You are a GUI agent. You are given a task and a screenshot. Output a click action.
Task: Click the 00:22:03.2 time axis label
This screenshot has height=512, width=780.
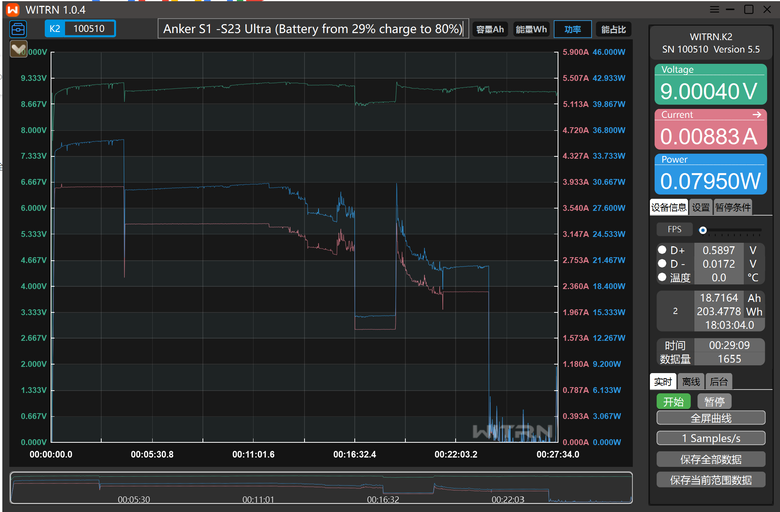(x=456, y=454)
